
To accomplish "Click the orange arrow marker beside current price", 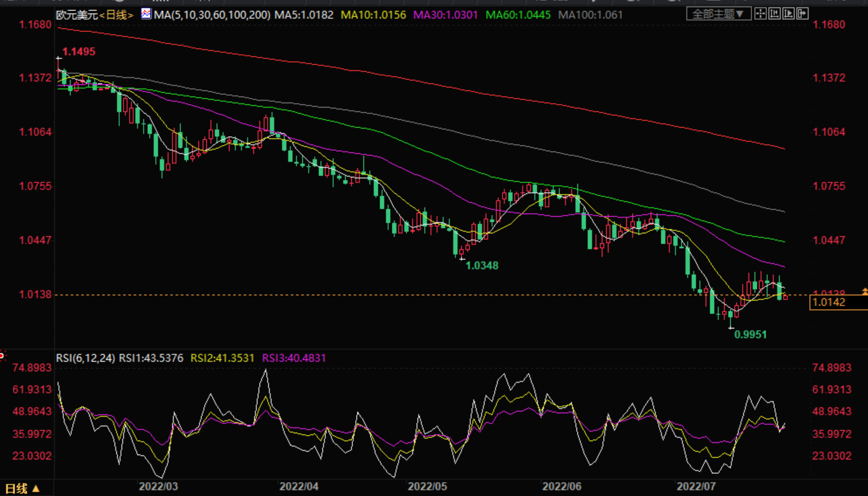I will pos(865,291).
